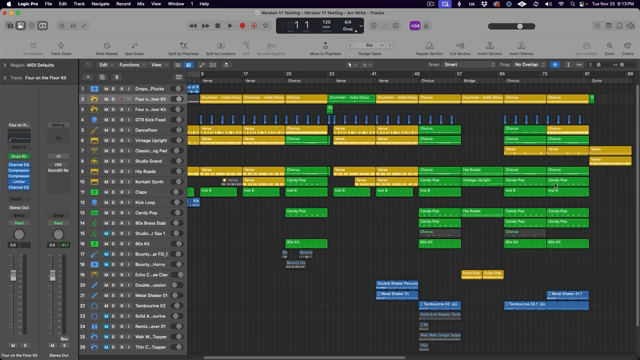Screen dimensions: 640x360
Task: Open the Loop Browser button
Action: [x=620, y=26]
